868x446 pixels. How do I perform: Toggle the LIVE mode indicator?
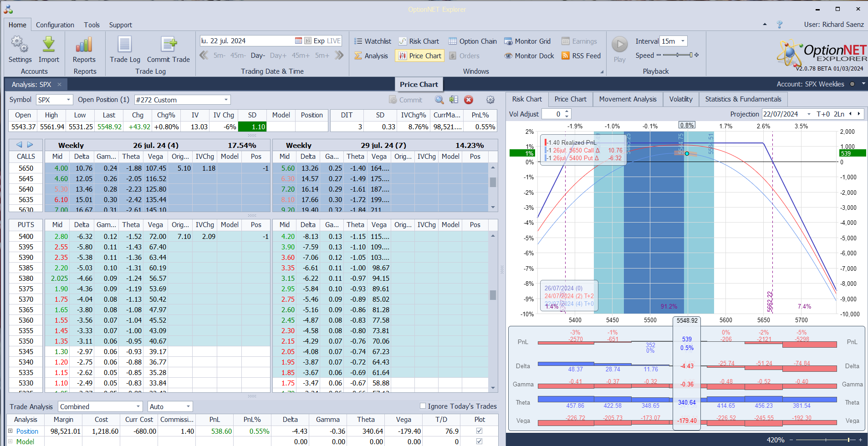point(334,41)
